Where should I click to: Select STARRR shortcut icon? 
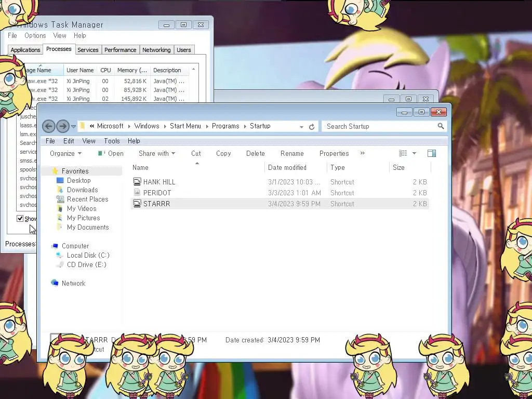[137, 204]
